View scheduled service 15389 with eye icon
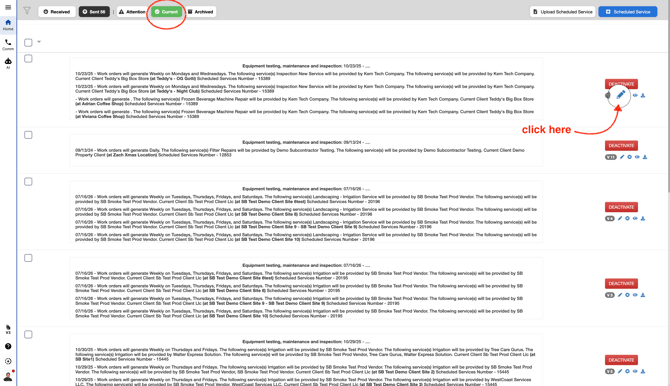670x386 pixels. point(635,95)
